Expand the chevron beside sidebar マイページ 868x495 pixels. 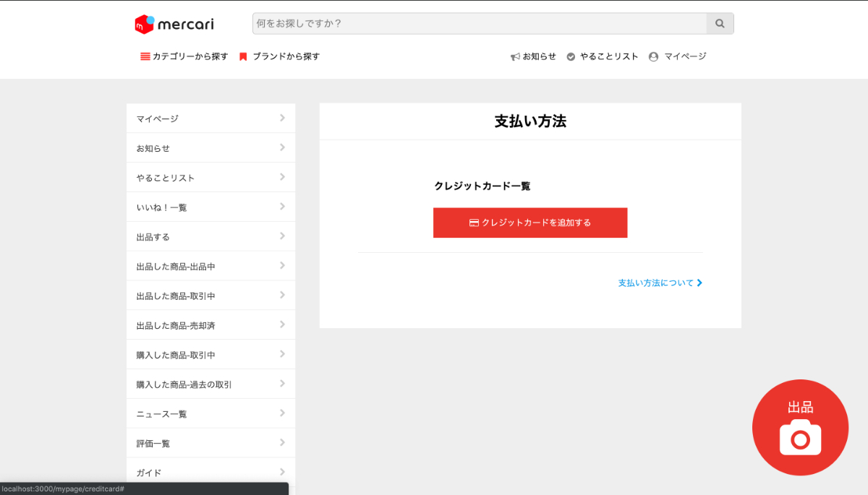282,118
